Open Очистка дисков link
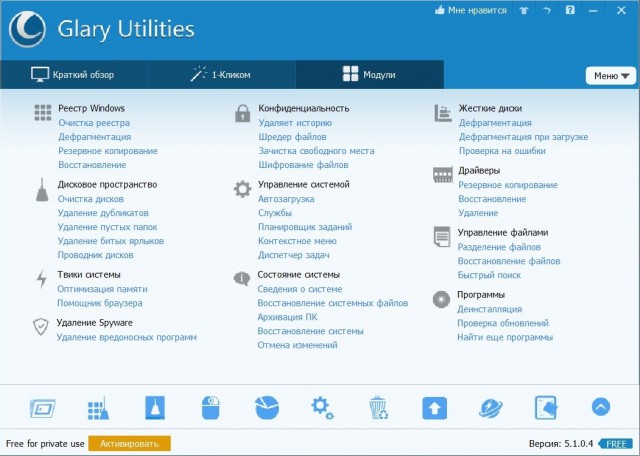The height and width of the screenshot is (456, 640). 91,199
